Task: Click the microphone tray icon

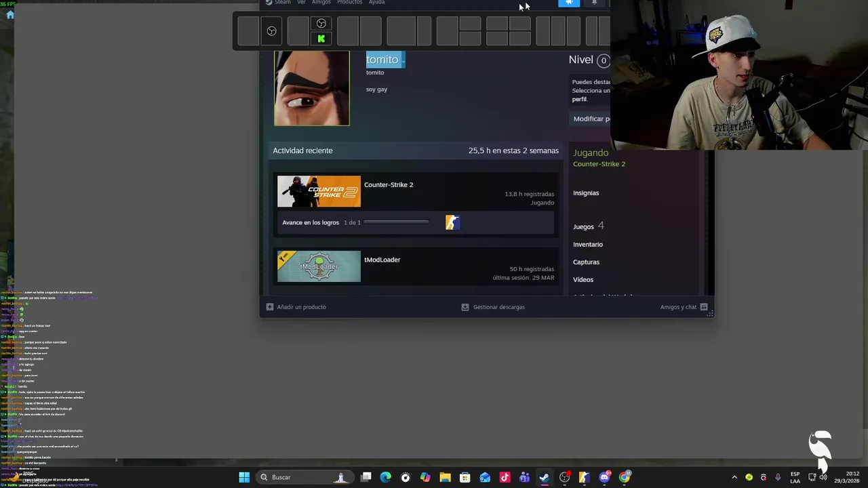Action: click(x=778, y=477)
